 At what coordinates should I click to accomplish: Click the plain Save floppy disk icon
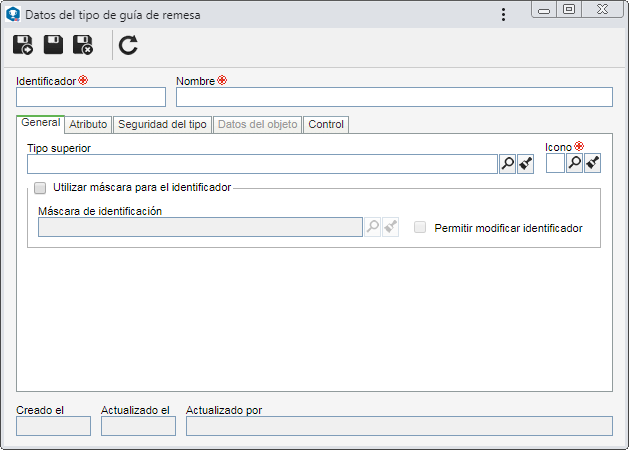tap(53, 45)
